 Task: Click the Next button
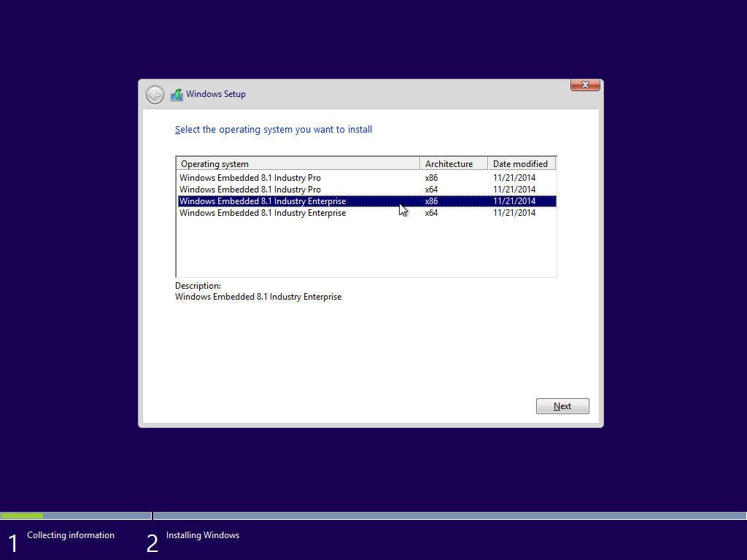pos(562,405)
